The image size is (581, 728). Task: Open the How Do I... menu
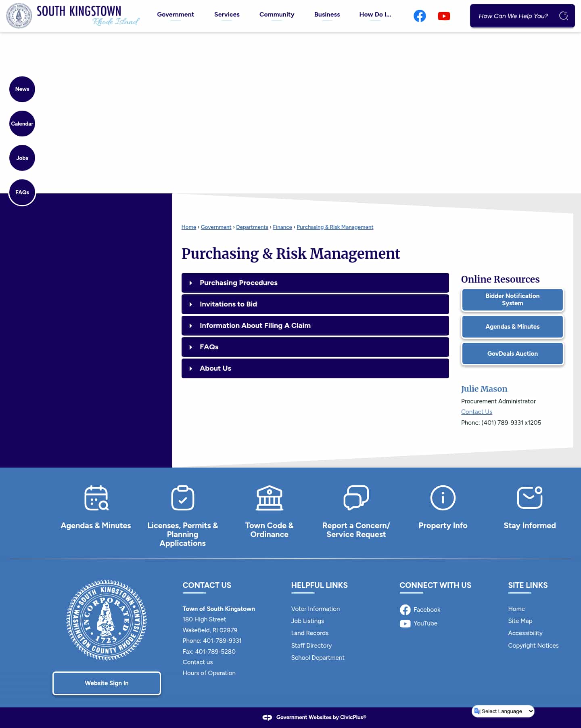pyautogui.click(x=375, y=15)
